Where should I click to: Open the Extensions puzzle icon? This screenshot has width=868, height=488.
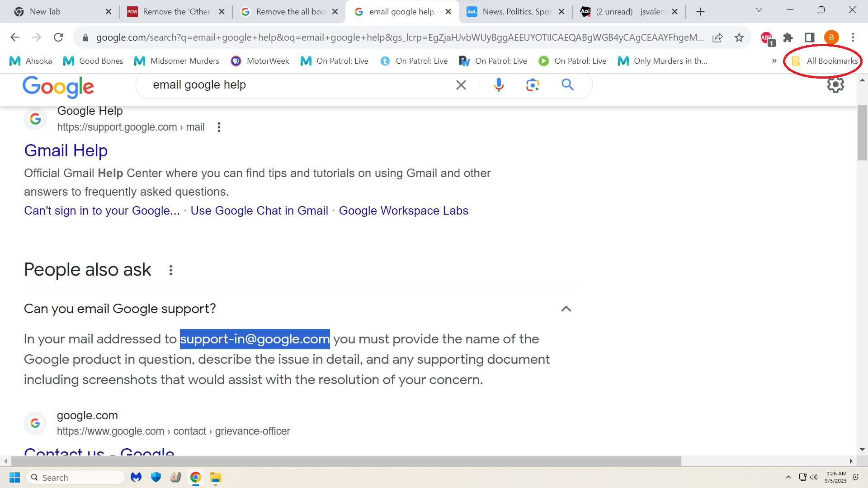(788, 38)
